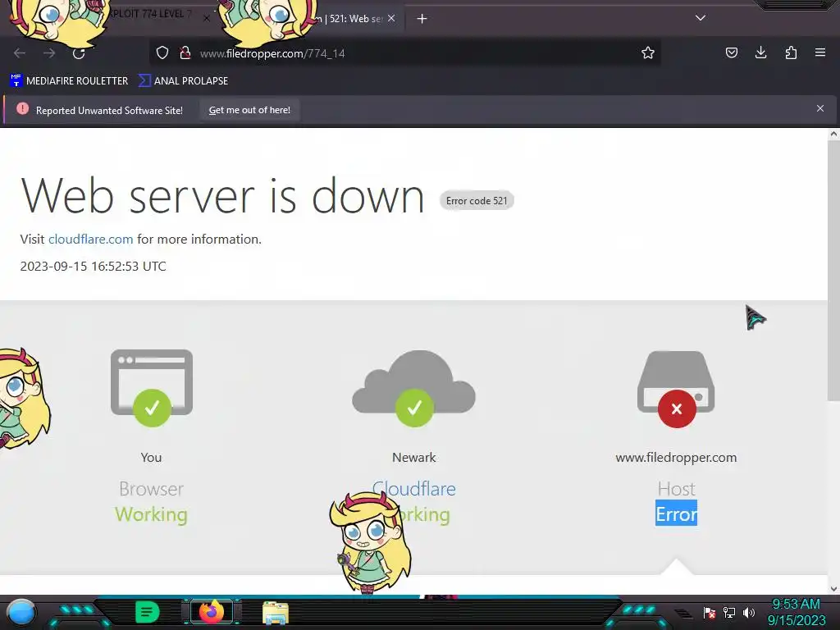Click the flag notification tray icon

tap(710, 613)
